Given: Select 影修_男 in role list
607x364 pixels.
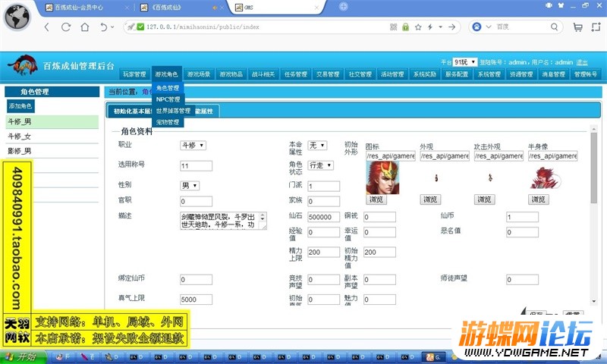Looking at the screenshot, I should (52, 151).
